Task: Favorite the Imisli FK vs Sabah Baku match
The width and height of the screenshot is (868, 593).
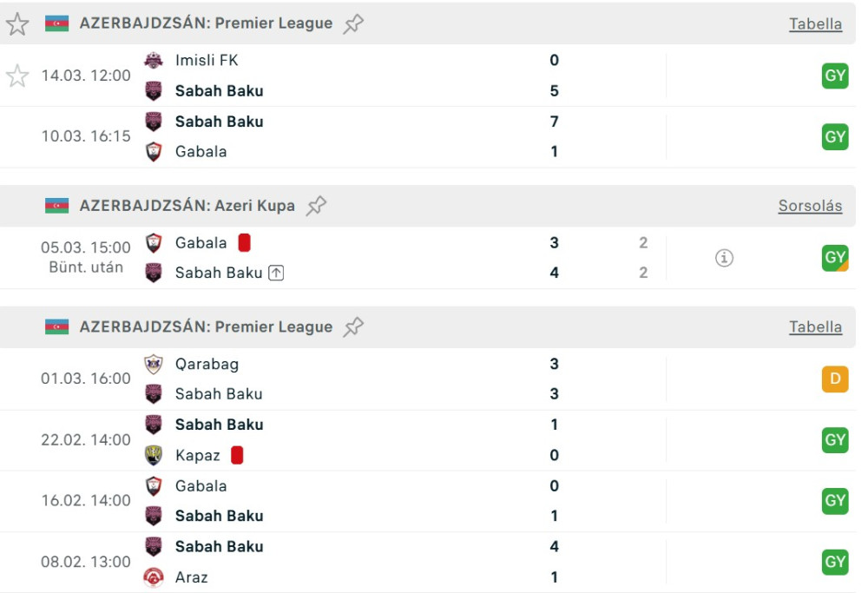Action: (x=17, y=76)
